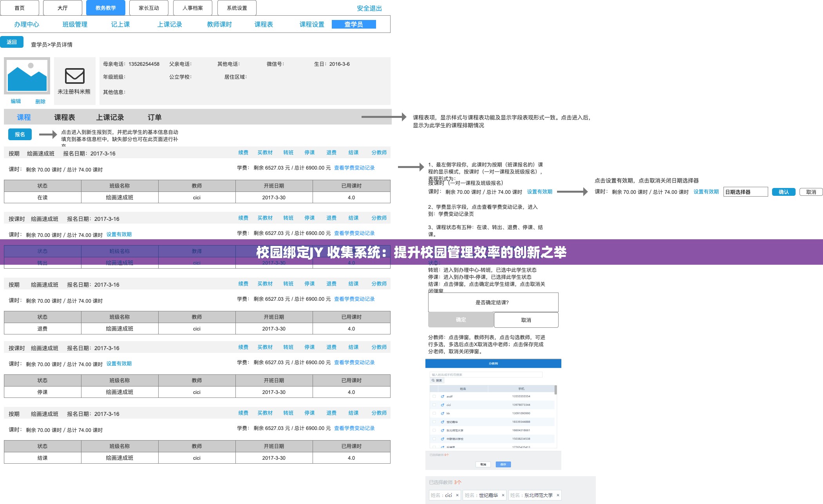Click 停课 for the enrollment with status 退费

pos(309,284)
